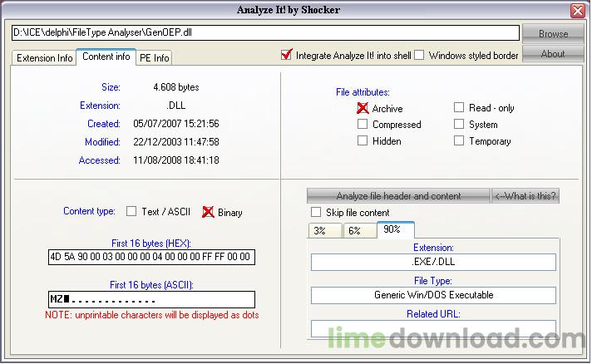Click the Size: label
Image resolution: width=592 pixels, height=364 pixels.
click(111, 87)
